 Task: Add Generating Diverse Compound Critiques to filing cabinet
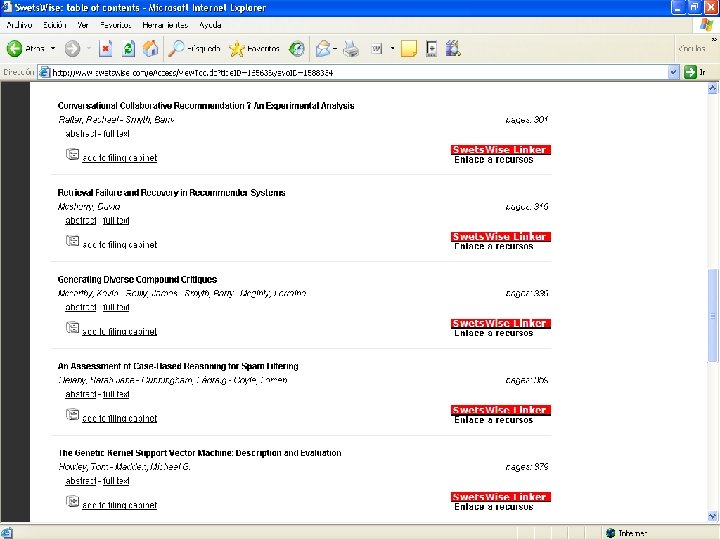pyautogui.click(x=119, y=332)
